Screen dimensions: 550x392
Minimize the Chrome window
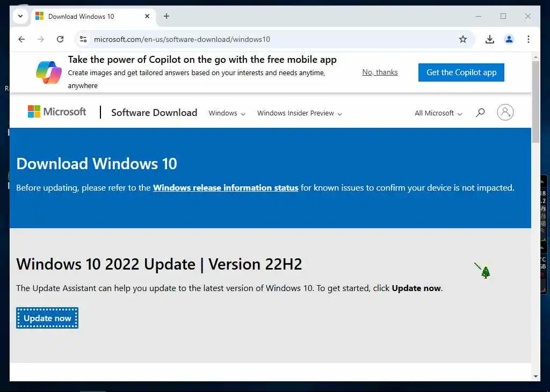coord(479,16)
